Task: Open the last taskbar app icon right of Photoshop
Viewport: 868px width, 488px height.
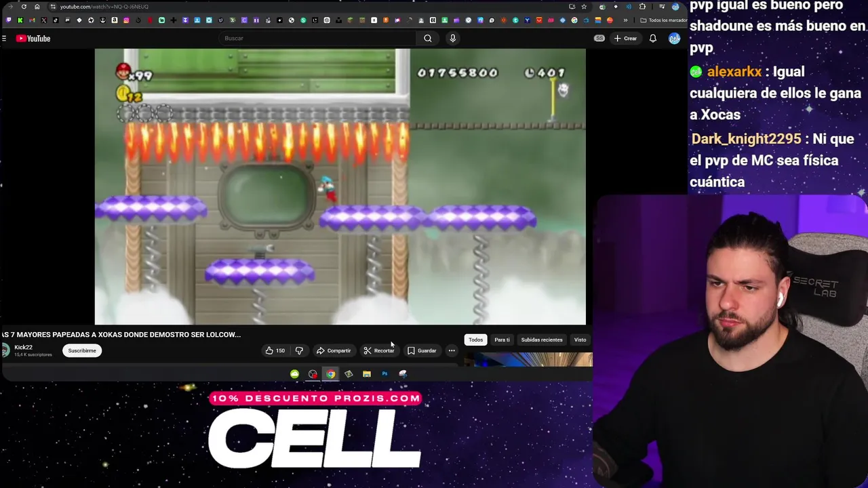Action: 403,373
